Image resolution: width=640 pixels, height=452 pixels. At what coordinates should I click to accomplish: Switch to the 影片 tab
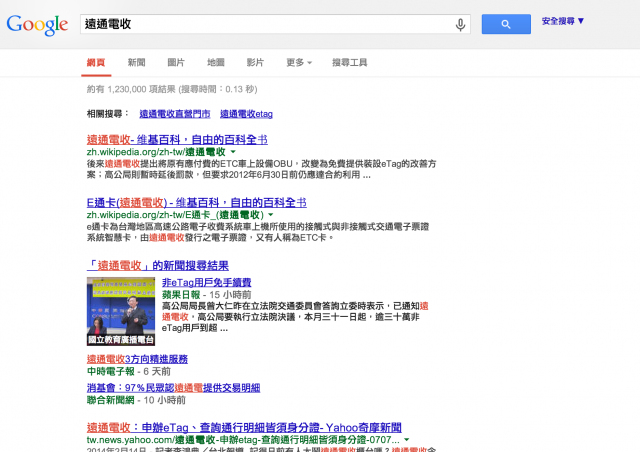tap(255, 62)
